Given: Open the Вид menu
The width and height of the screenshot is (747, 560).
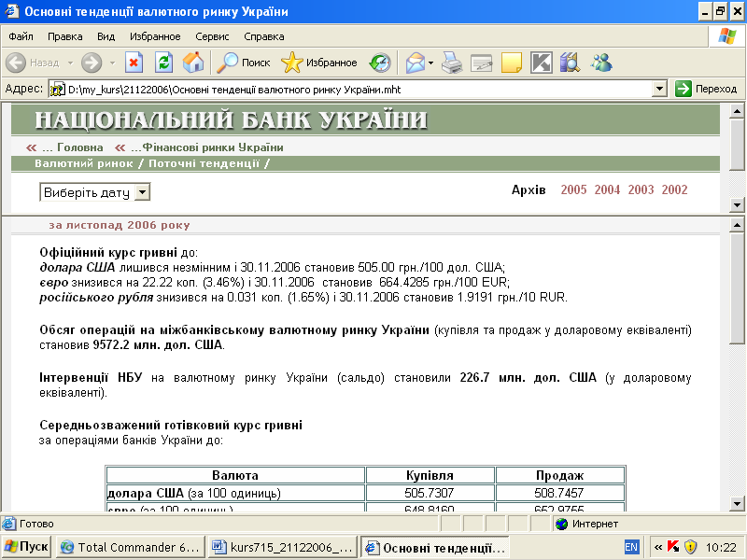Looking at the screenshot, I should point(106,36).
